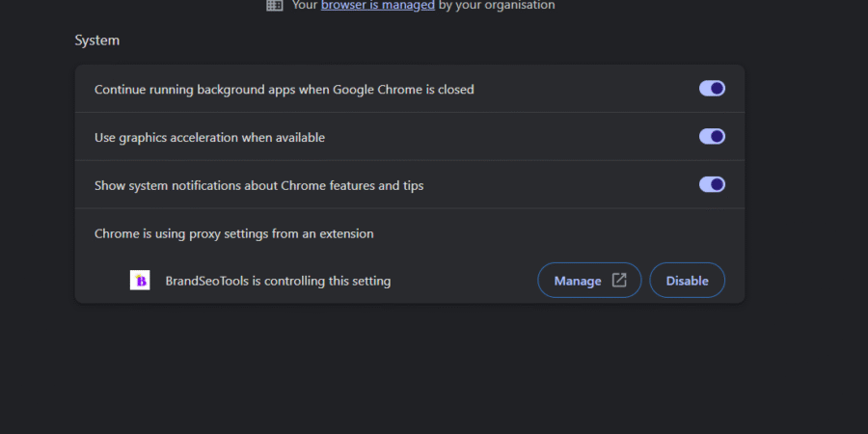
Task: Open the 'browser is managed' link
Action: pyautogui.click(x=377, y=6)
